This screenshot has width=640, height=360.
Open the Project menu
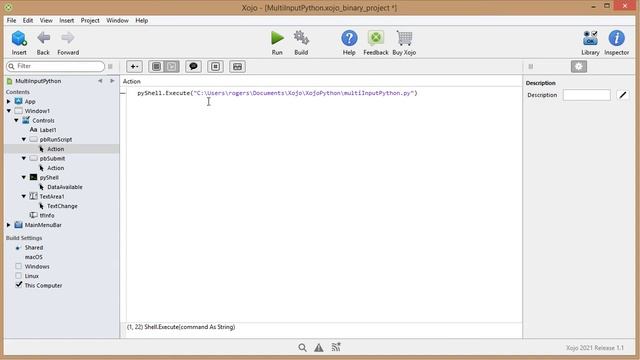[x=90, y=20]
